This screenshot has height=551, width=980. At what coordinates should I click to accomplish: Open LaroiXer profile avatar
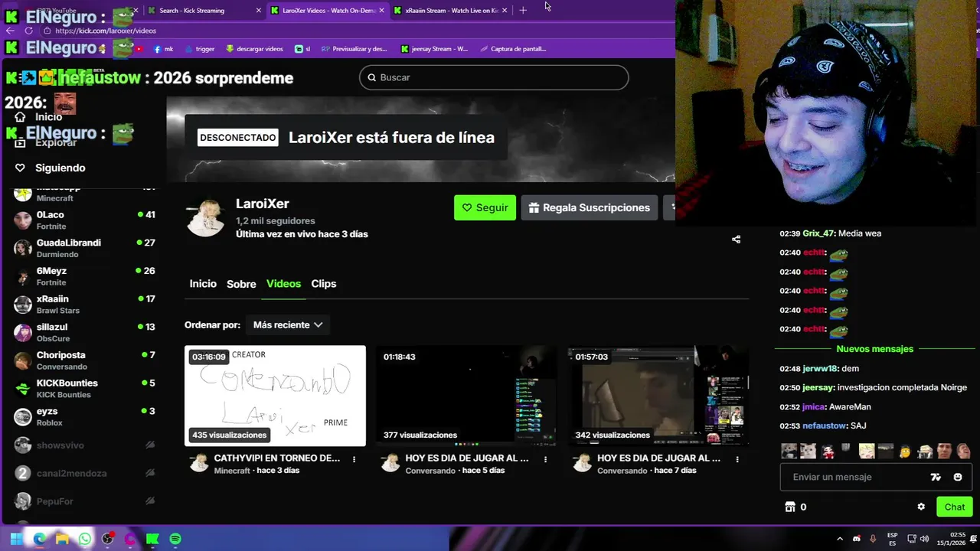pos(206,217)
